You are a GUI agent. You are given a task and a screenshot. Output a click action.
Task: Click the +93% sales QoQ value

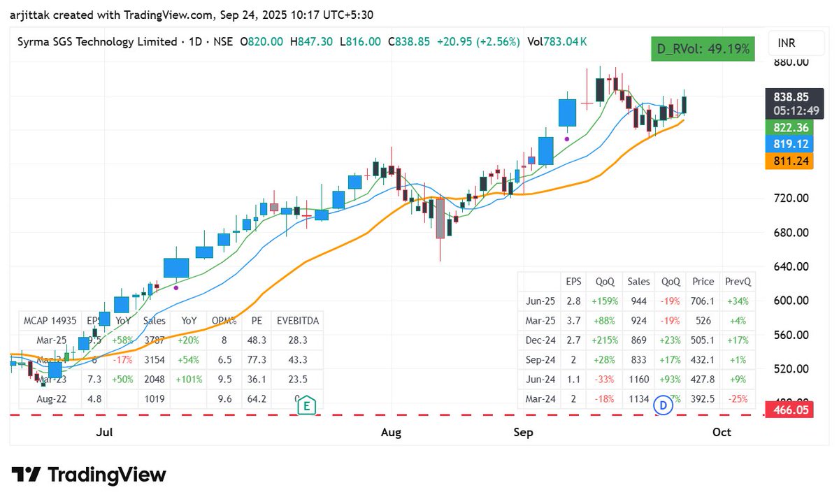pyautogui.click(x=670, y=380)
